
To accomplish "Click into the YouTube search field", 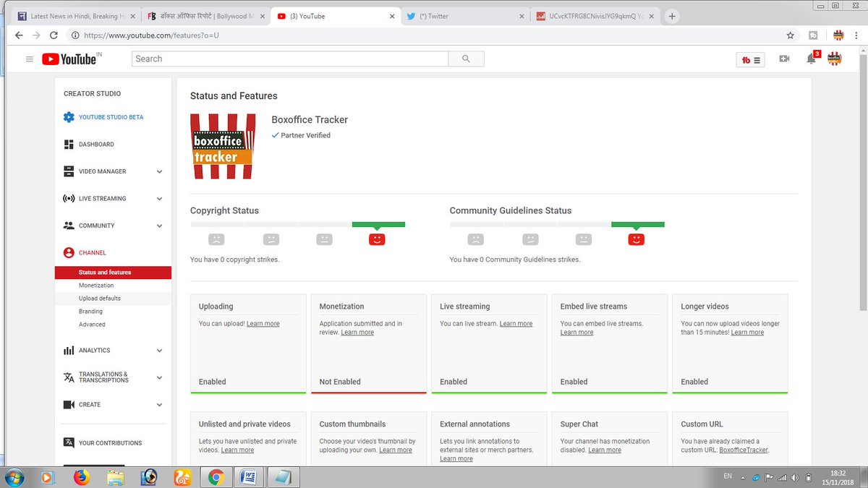I will (x=290, y=59).
